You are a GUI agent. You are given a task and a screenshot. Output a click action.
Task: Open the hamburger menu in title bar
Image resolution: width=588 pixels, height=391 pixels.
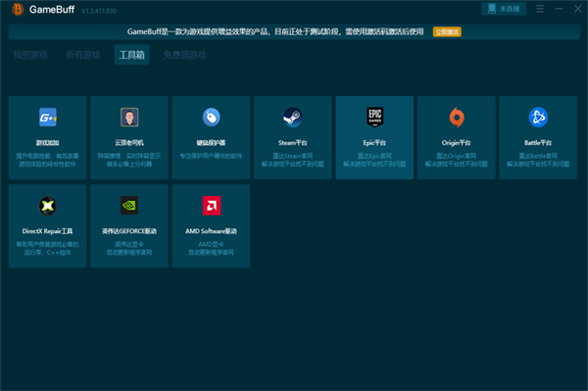coord(540,9)
